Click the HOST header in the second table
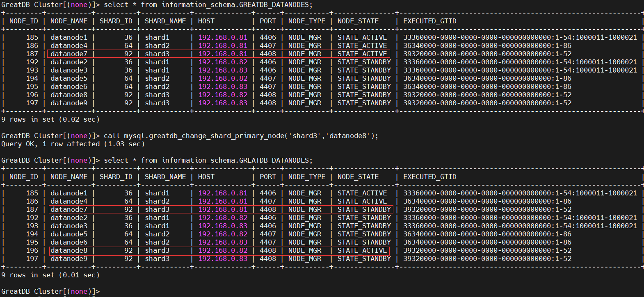Viewport: 644px width, 297px height. [206, 177]
